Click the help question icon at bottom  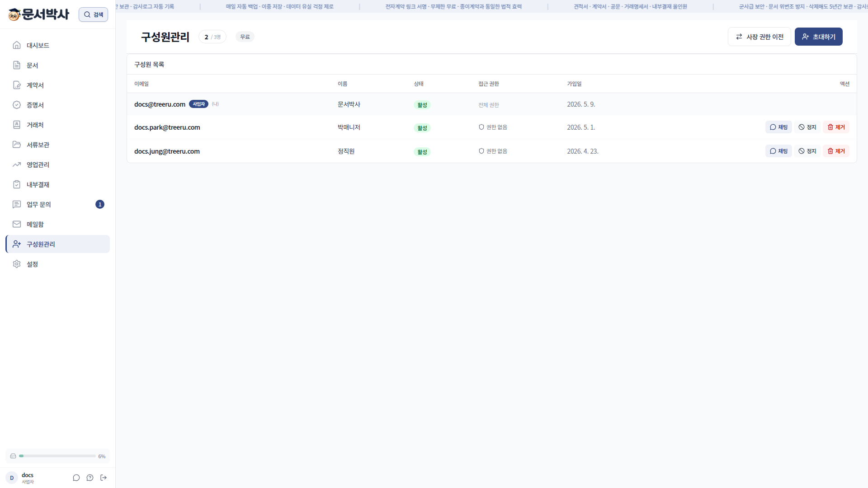tap(90, 478)
